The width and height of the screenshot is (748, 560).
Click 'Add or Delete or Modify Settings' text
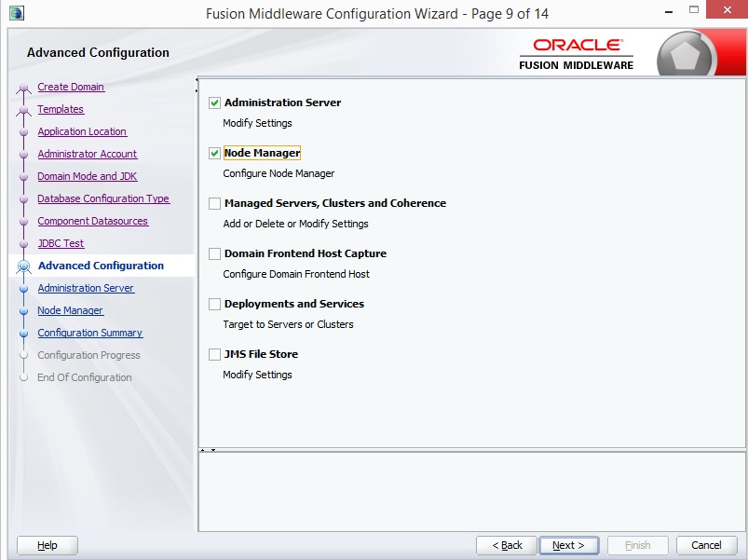point(296,224)
